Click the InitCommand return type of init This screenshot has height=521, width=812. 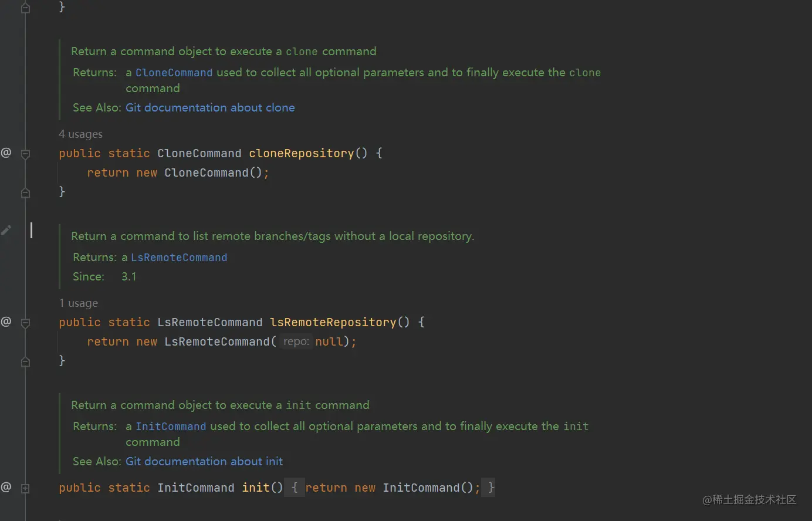(x=196, y=488)
